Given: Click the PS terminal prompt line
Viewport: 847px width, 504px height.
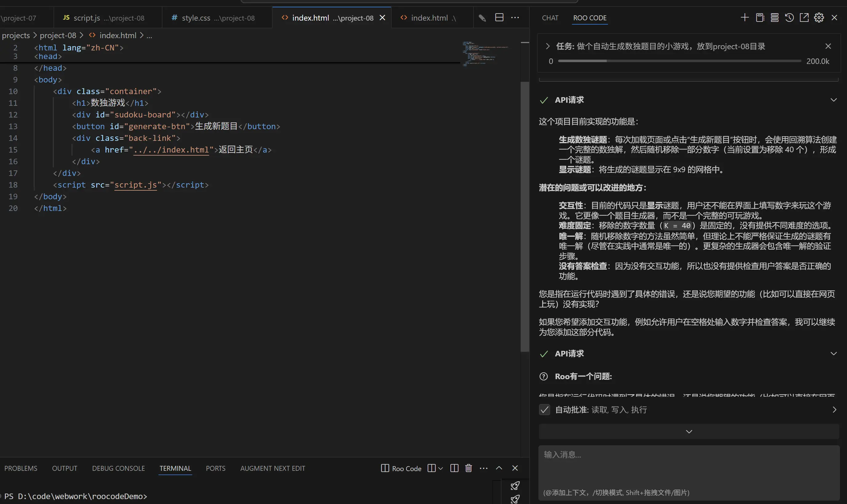Looking at the screenshot, I should (x=75, y=496).
